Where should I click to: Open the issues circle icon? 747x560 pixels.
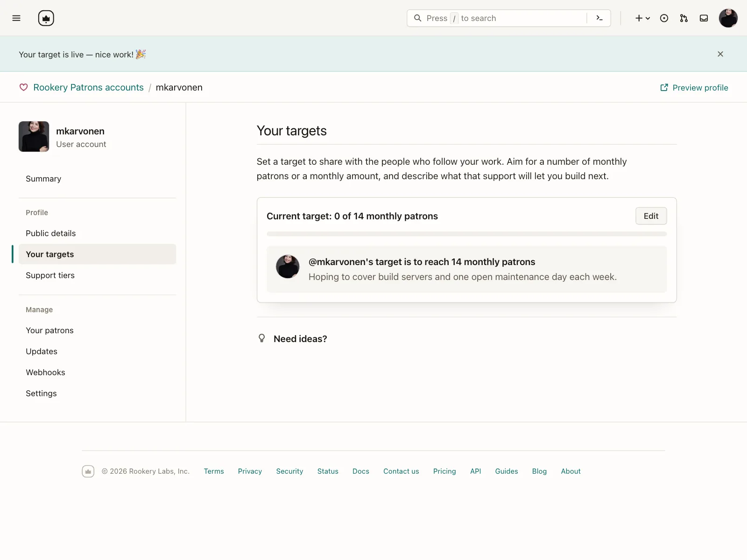664,18
